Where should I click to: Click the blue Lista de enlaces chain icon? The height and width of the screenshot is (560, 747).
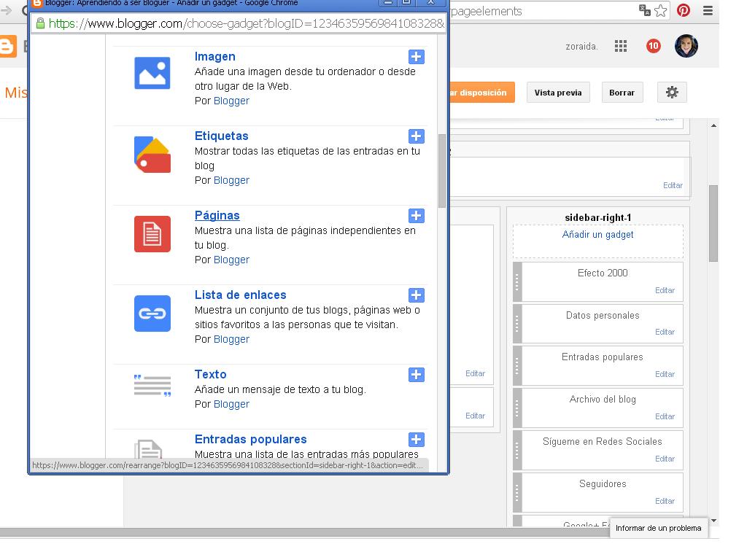[152, 314]
